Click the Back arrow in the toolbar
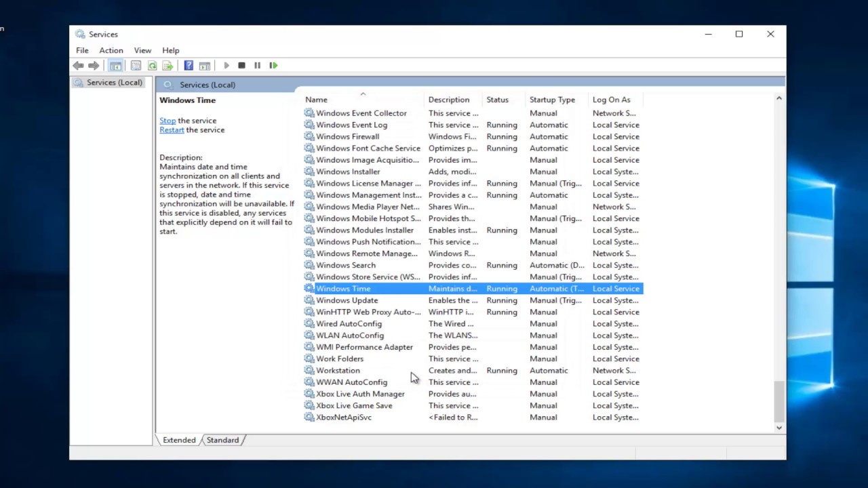Image resolution: width=868 pixels, height=488 pixels. tap(78, 66)
